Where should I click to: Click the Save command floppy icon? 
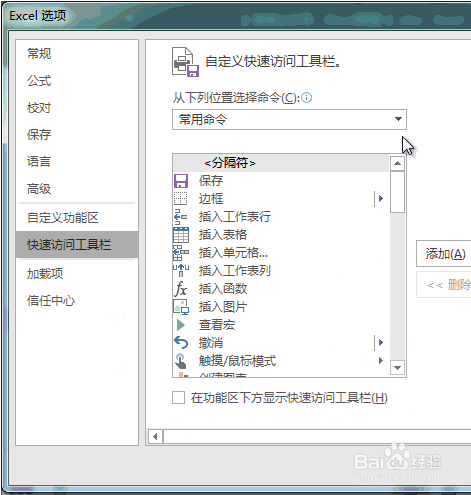coord(181,181)
